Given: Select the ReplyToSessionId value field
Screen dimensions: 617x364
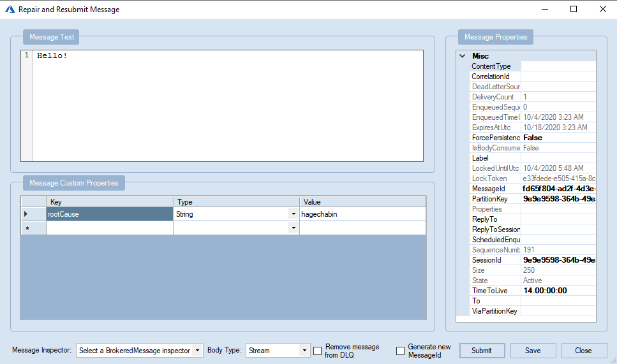Looking at the screenshot, I should (x=558, y=229).
